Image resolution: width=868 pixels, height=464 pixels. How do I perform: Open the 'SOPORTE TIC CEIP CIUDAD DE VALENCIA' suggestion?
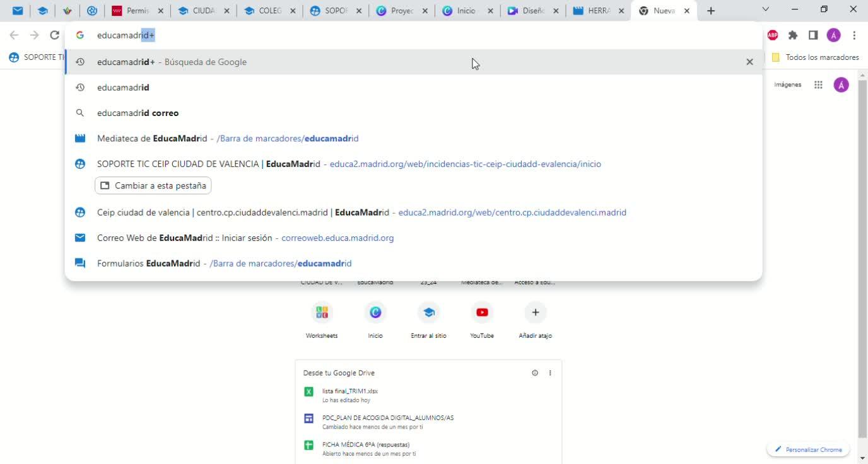413,164
